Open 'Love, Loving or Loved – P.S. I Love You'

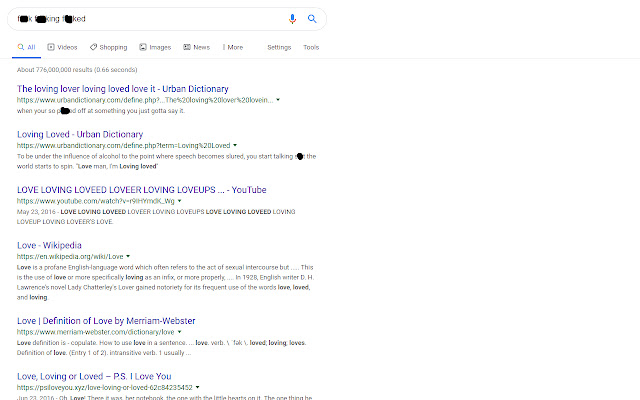pyautogui.click(x=94, y=376)
